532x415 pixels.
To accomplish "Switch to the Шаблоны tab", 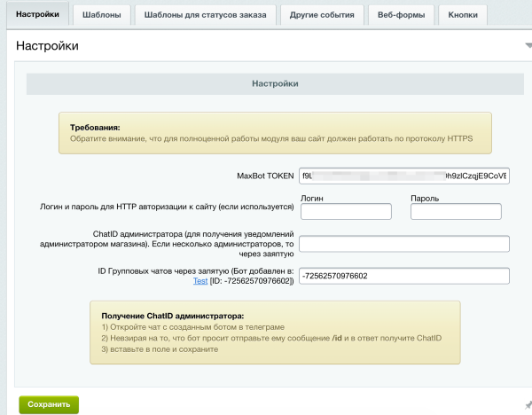I will click(x=101, y=15).
